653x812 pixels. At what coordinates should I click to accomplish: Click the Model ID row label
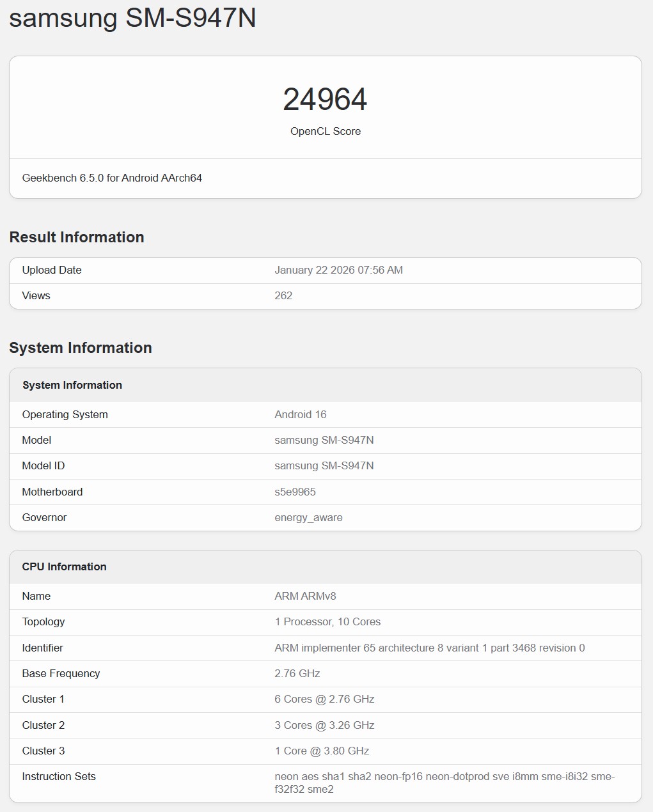tap(43, 465)
